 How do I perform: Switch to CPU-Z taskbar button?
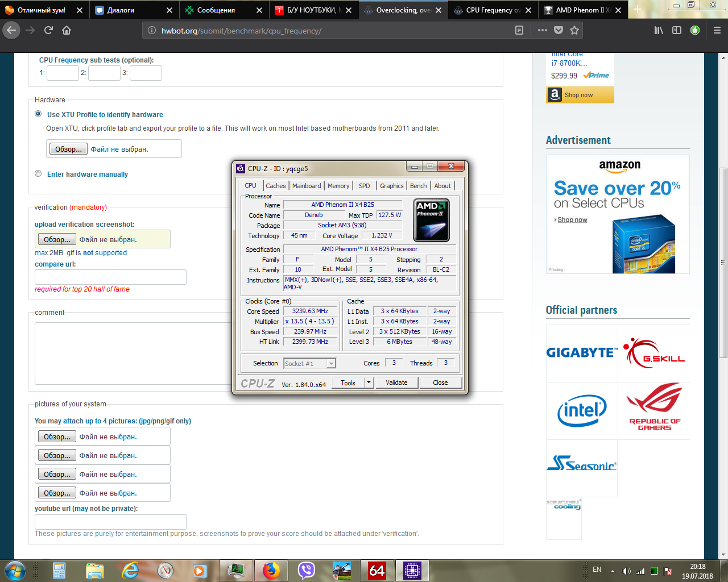(x=412, y=570)
